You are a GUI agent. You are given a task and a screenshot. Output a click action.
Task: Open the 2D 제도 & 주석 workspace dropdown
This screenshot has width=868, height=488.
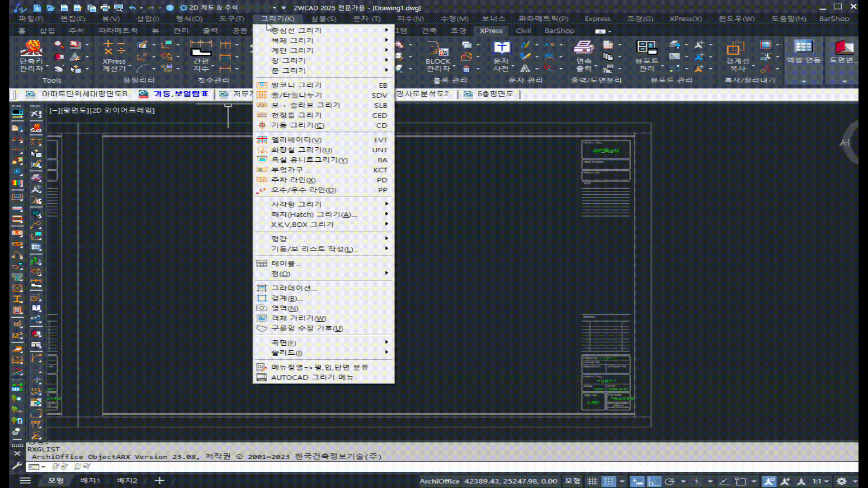point(274,8)
